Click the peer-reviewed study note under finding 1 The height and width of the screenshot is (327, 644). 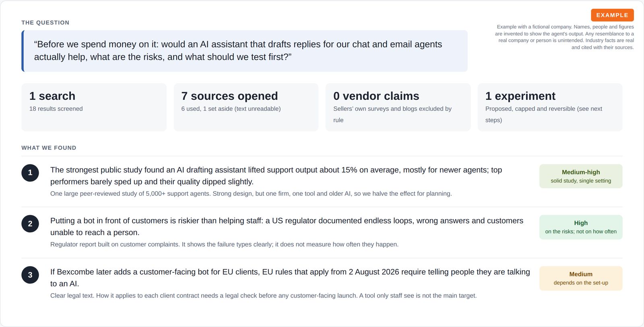[251, 194]
